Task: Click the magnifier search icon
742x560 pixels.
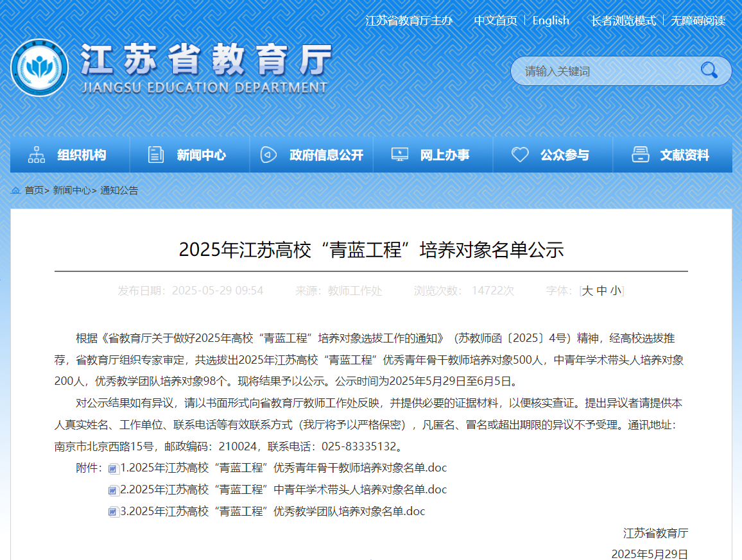Action: click(709, 71)
